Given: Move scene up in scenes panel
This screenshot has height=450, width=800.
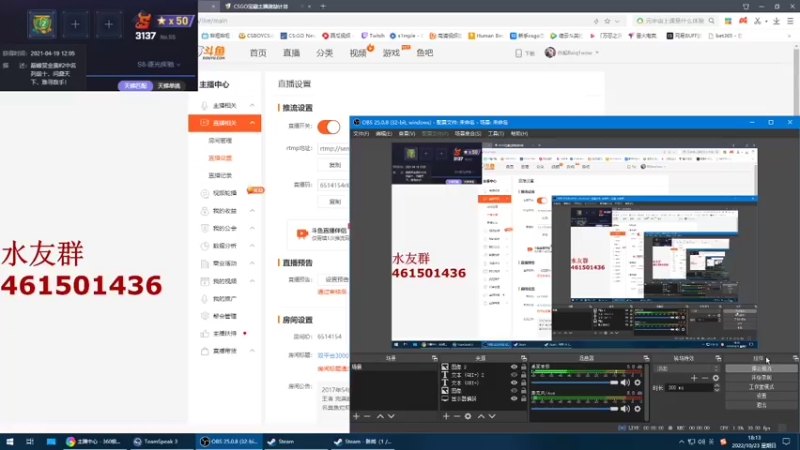Looking at the screenshot, I should tap(380, 416).
